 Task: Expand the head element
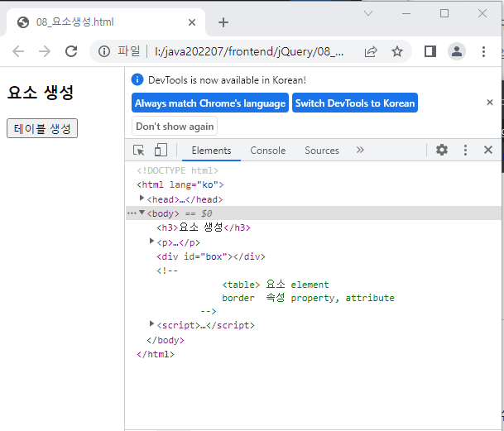click(142, 198)
